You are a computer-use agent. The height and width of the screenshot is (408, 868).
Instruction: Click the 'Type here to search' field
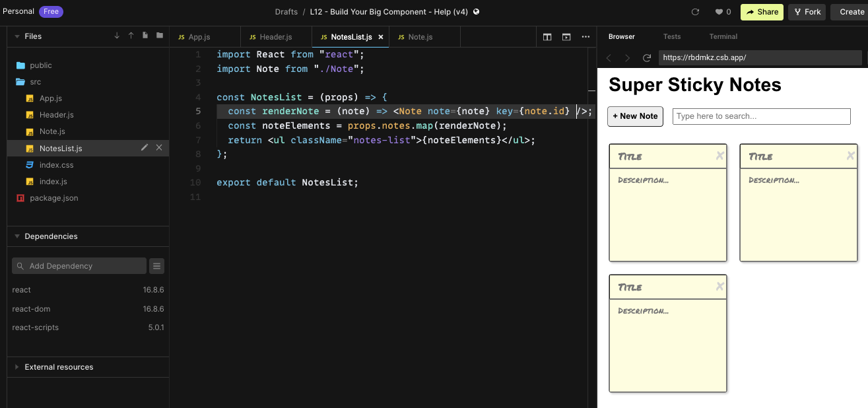pyautogui.click(x=761, y=116)
